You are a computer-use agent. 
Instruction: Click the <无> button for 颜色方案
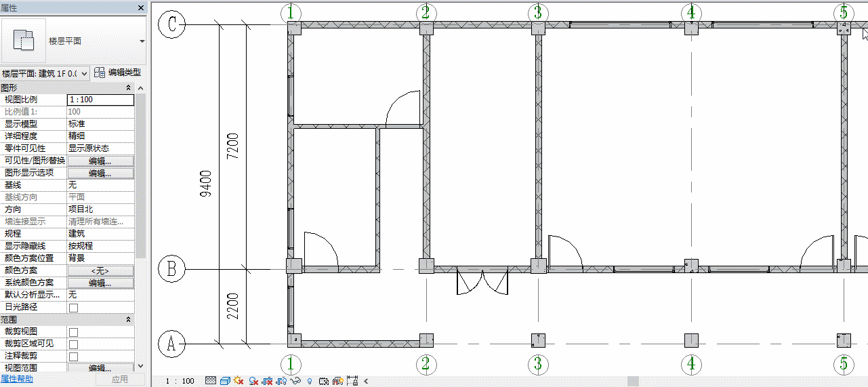[x=100, y=270]
